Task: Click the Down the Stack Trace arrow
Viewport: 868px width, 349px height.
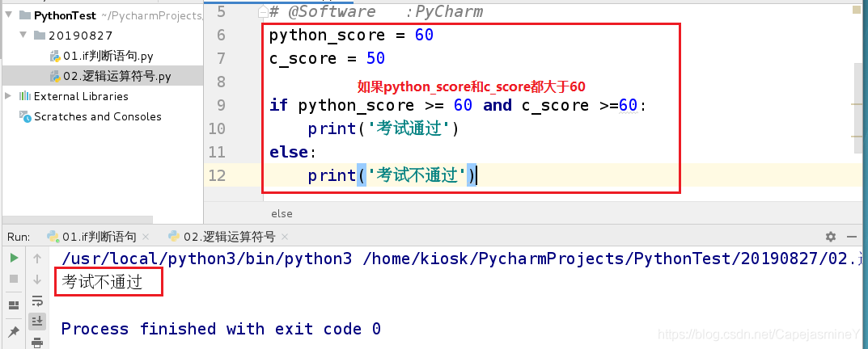Action: tap(37, 279)
